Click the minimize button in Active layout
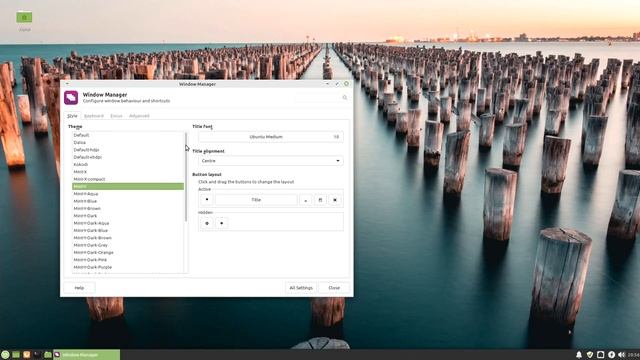 point(306,200)
